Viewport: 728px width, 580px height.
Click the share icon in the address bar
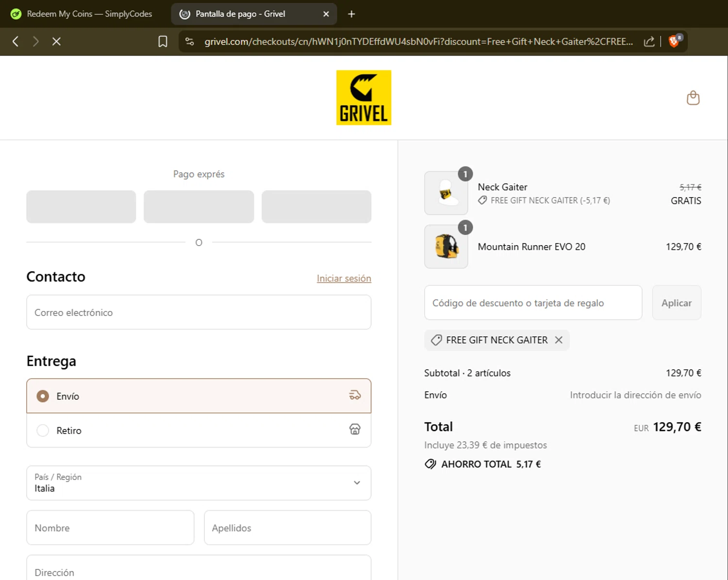click(x=649, y=42)
